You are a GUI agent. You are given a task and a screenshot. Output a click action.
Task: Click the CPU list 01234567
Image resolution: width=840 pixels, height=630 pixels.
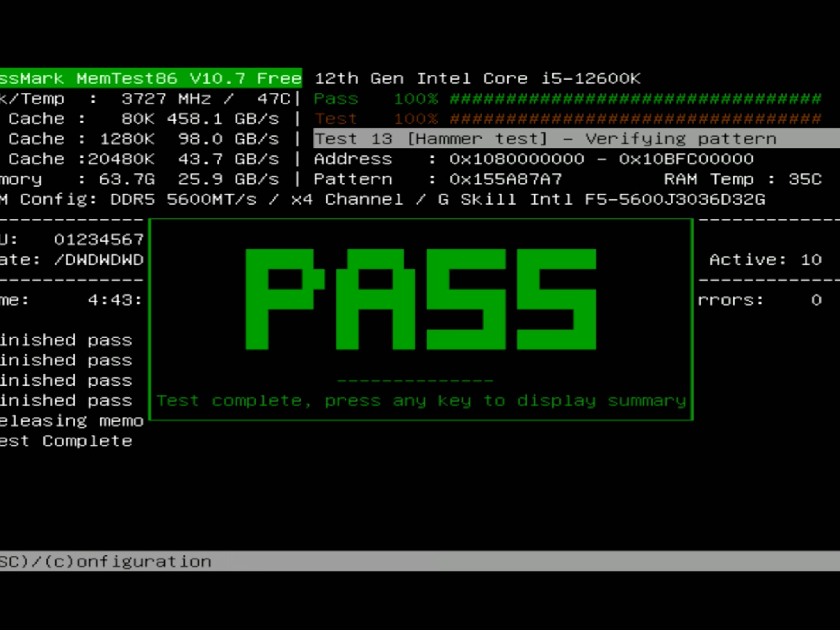(98, 240)
